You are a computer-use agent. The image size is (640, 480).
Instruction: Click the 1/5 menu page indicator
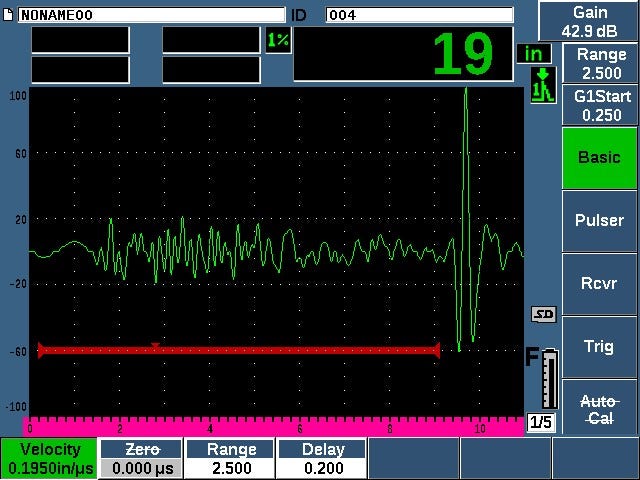click(540, 423)
